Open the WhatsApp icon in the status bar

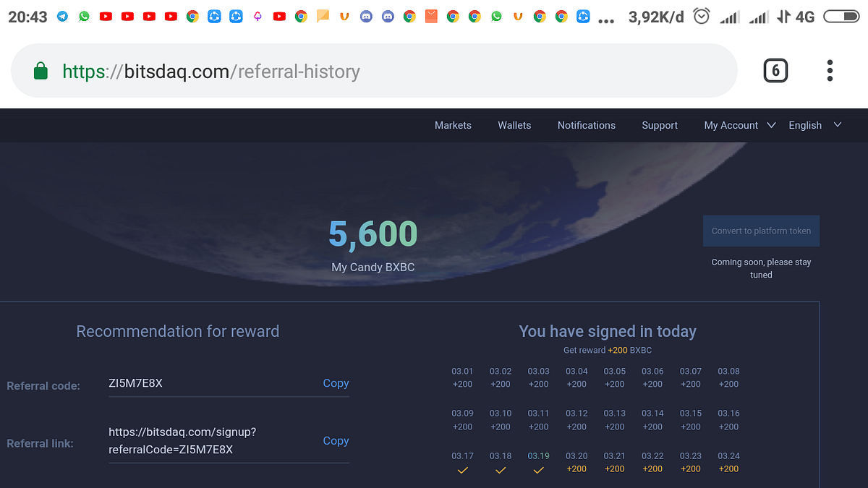click(x=84, y=16)
